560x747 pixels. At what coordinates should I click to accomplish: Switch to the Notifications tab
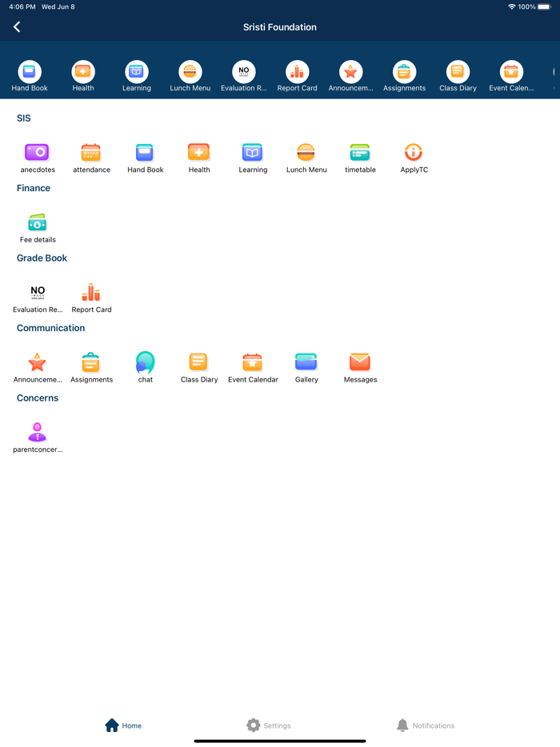click(426, 725)
